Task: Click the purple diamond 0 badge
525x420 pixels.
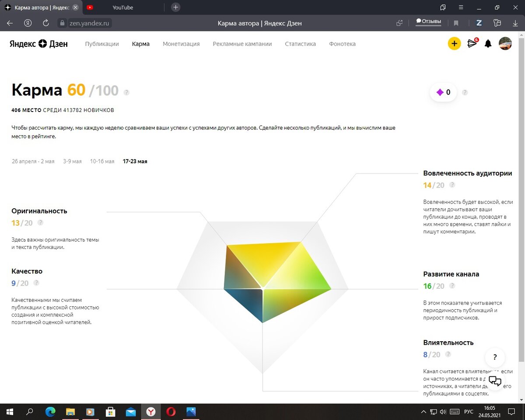Action: [x=444, y=92]
